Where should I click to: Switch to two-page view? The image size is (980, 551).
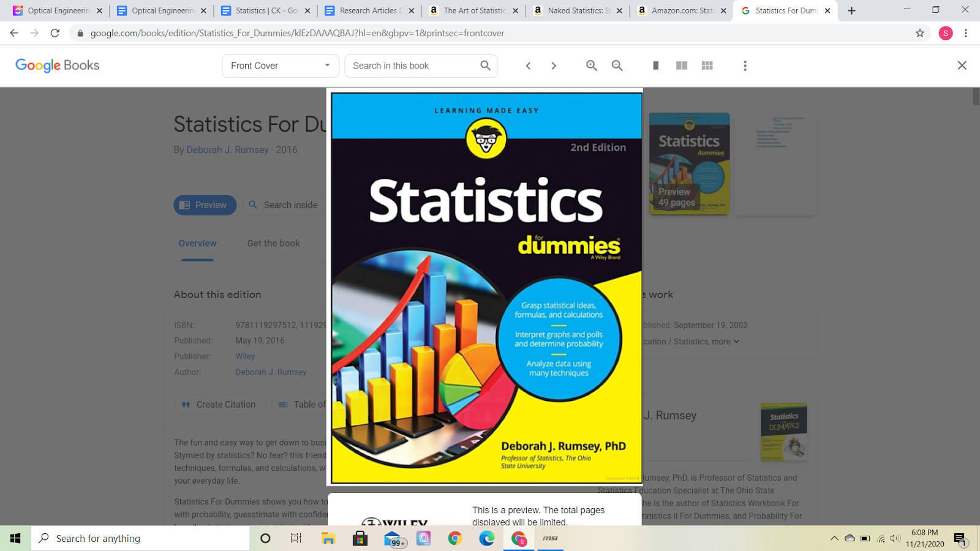(x=681, y=66)
